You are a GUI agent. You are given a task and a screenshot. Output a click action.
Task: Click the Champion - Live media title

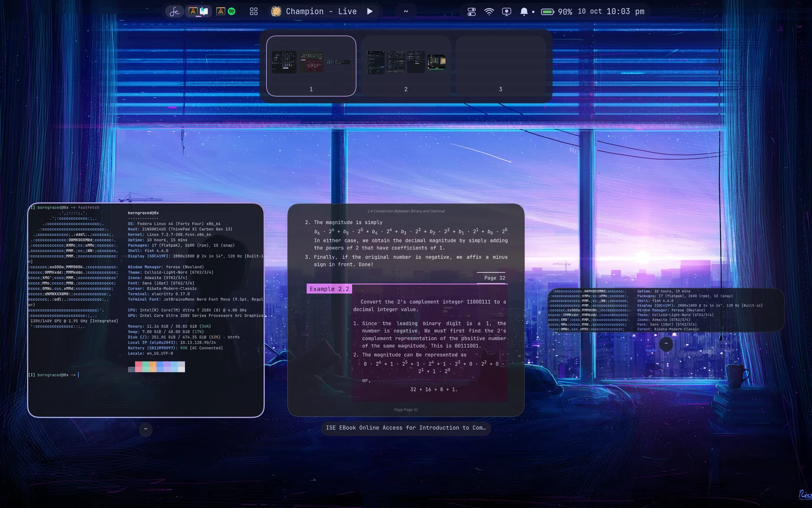(x=321, y=11)
